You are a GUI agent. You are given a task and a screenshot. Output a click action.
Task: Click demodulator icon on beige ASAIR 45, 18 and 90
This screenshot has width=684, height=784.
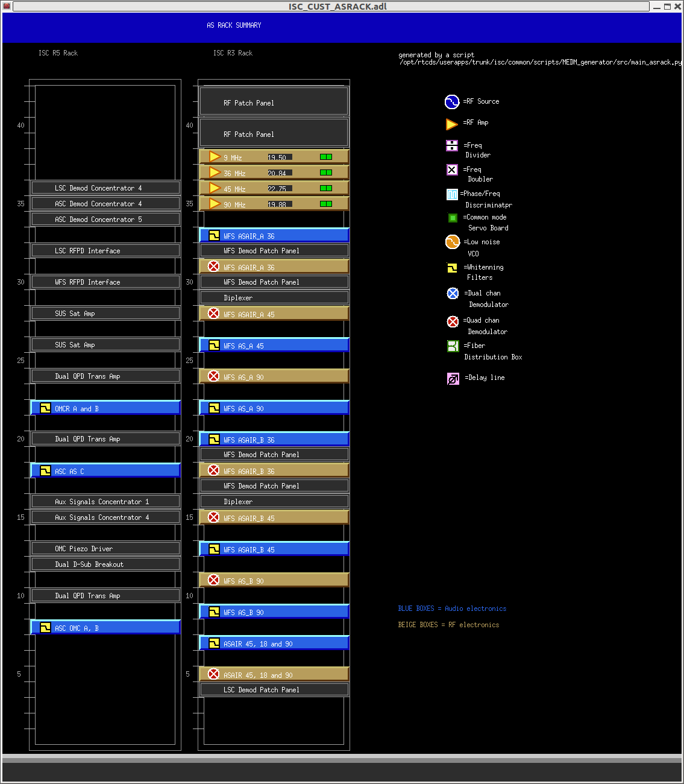pyautogui.click(x=213, y=674)
